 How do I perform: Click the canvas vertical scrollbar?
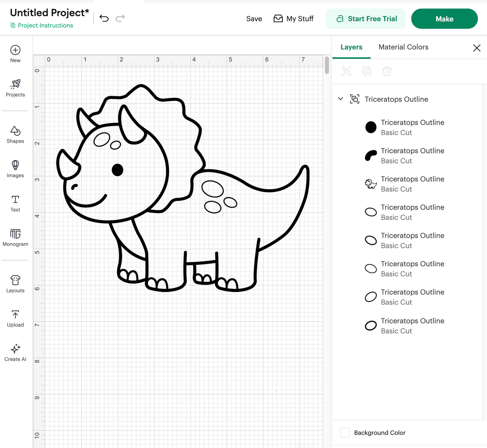[x=327, y=65]
